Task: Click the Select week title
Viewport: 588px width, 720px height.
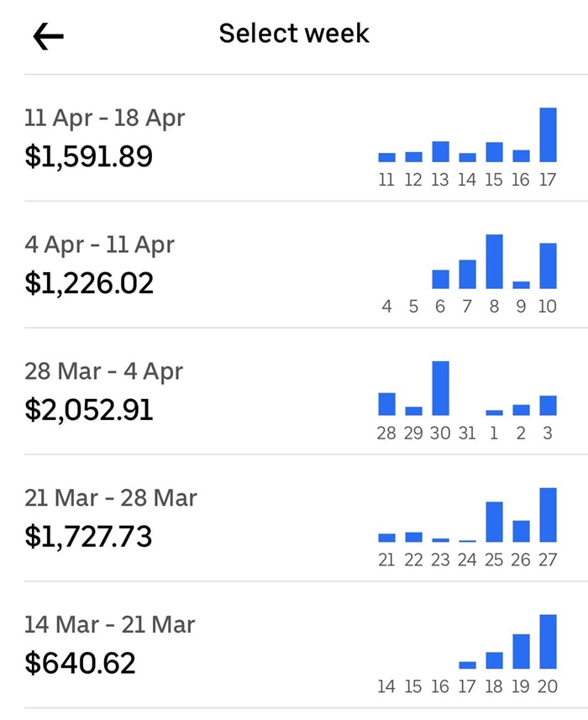Action: (x=294, y=34)
